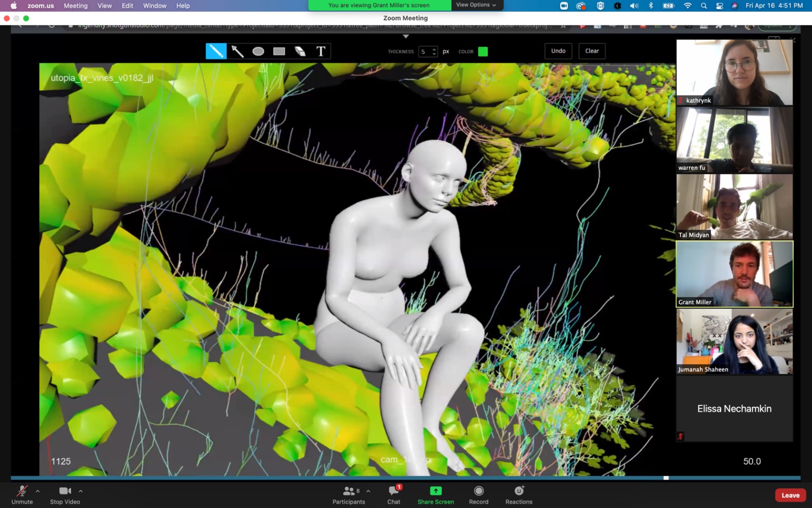This screenshot has width=812, height=508.
Task: Click the Undo button
Action: (x=558, y=51)
